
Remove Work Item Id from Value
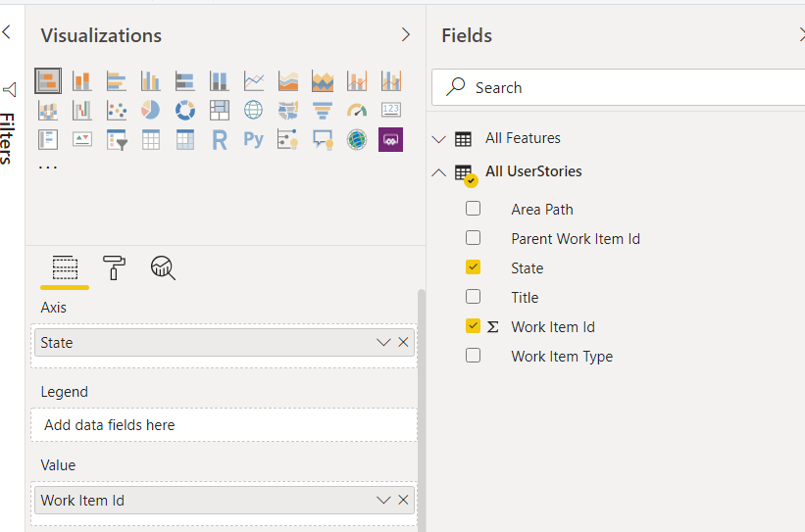pyautogui.click(x=404, y=500)
